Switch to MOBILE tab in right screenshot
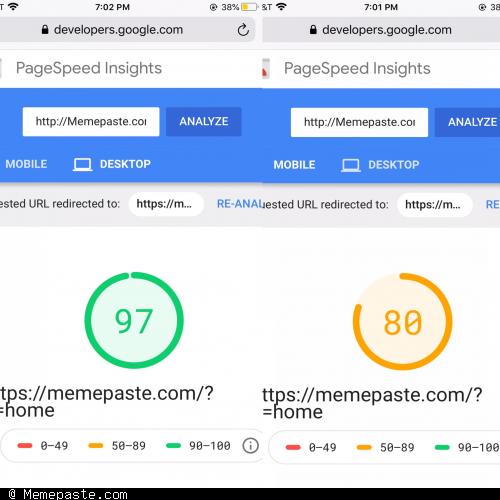Screen dimensions: 500x500 294,165
